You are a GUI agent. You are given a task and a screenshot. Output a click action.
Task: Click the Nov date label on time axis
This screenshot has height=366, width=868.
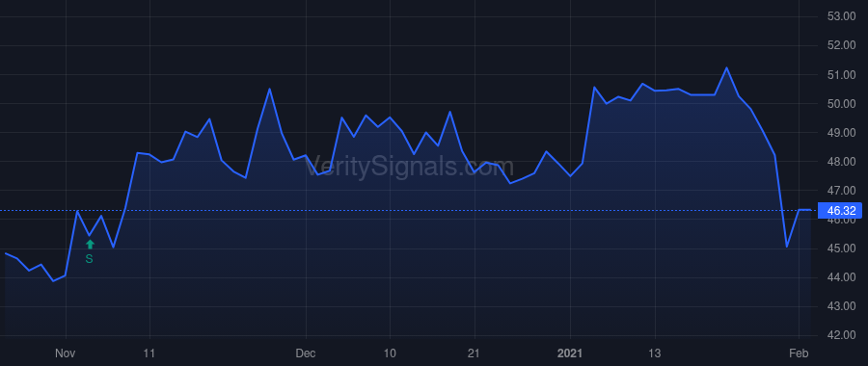click(x=66, y=353)
